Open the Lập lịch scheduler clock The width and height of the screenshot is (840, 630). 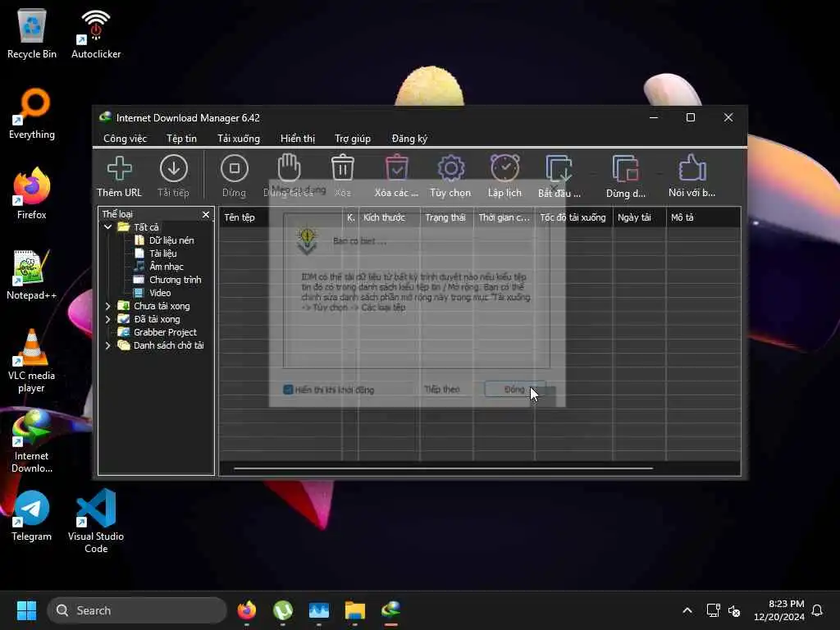click(x=504, y=168)
